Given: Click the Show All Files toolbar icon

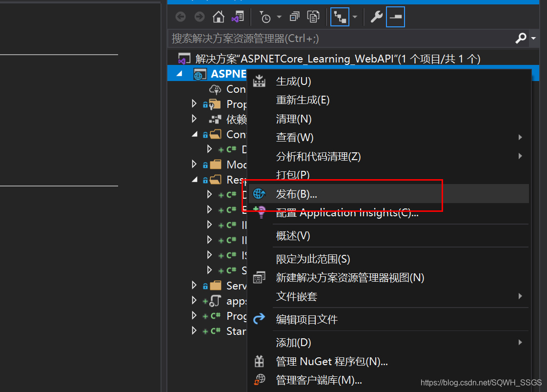Looking at the screenshot, I should (x=313, y=17).
